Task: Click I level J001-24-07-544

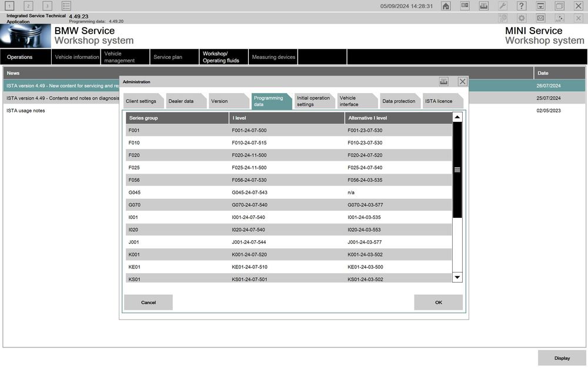Action: click(249, 242)
